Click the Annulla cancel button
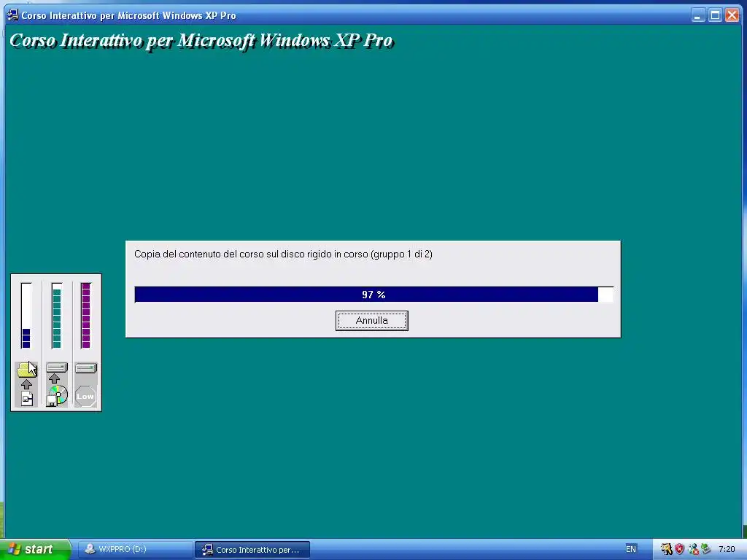The width and height of the screenshot is (747, 560). [x=371, y=321]
